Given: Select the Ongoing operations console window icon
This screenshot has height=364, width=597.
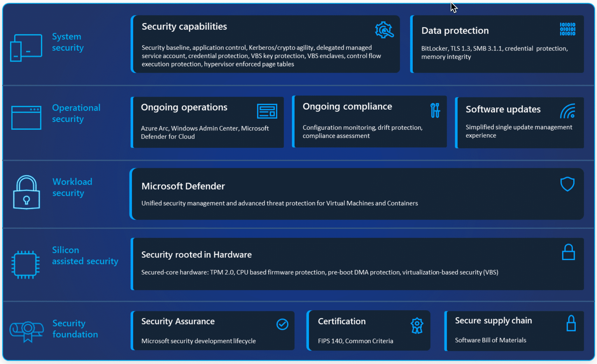Looking at the screenshot, I should pos(266,110).
